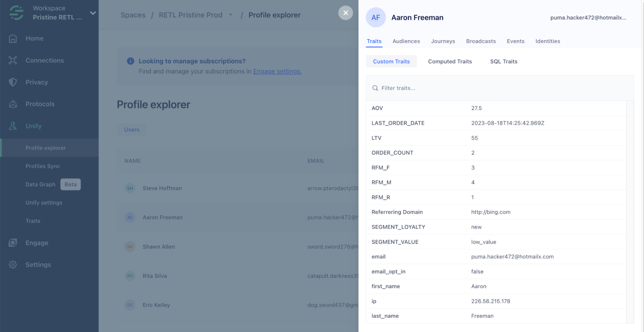Open the Identities tab
This screenshot has height=332, width=644.
[x=547, y=41]
